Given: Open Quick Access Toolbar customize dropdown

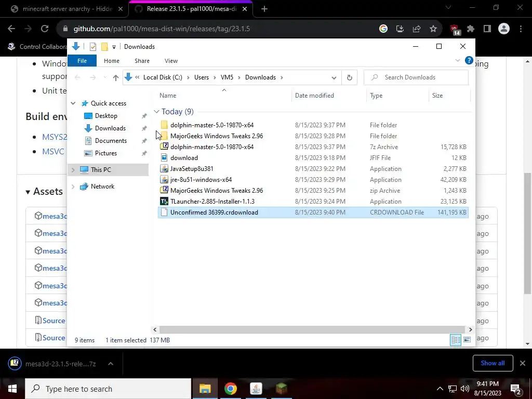Looking at the screenshot, I should point(114,47).
